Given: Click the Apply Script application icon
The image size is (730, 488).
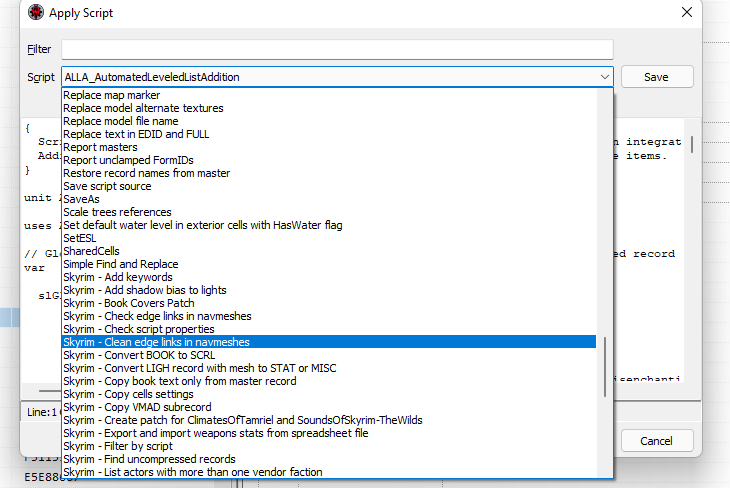Looking at the screenshot, I should point(35,13).
